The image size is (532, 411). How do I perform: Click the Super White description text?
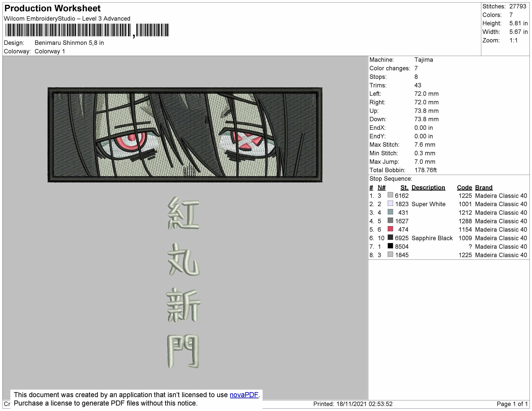pyautogui.click(x=428, y=204)
